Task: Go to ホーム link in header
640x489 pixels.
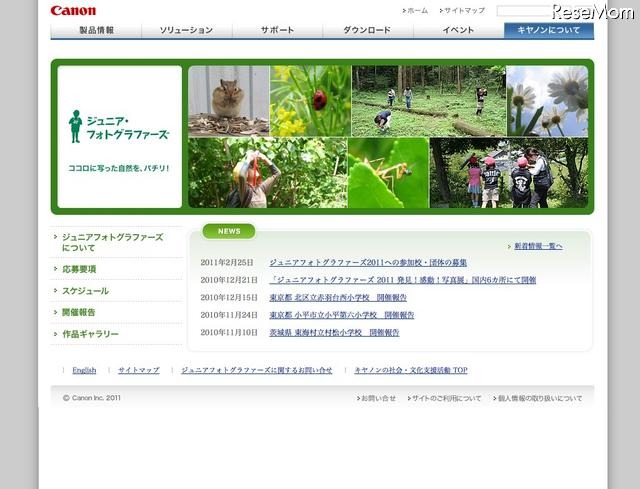Action: tap(415, 11)
